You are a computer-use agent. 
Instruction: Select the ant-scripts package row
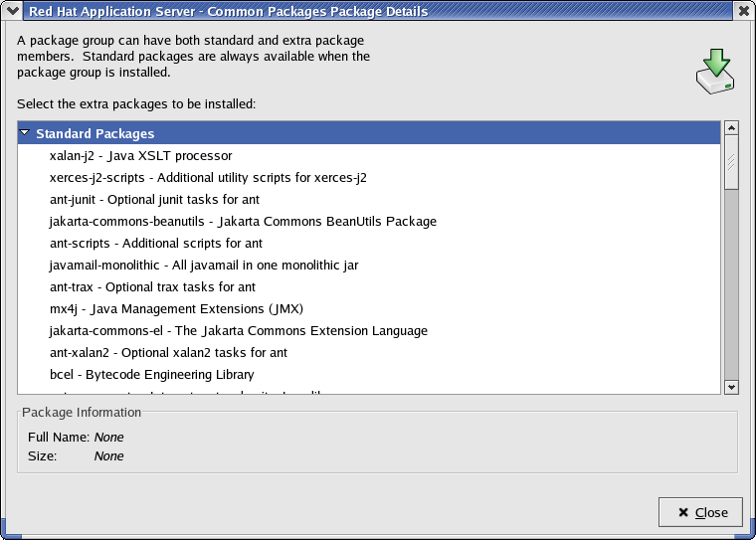pyautogui.click(x=155, y=244)
